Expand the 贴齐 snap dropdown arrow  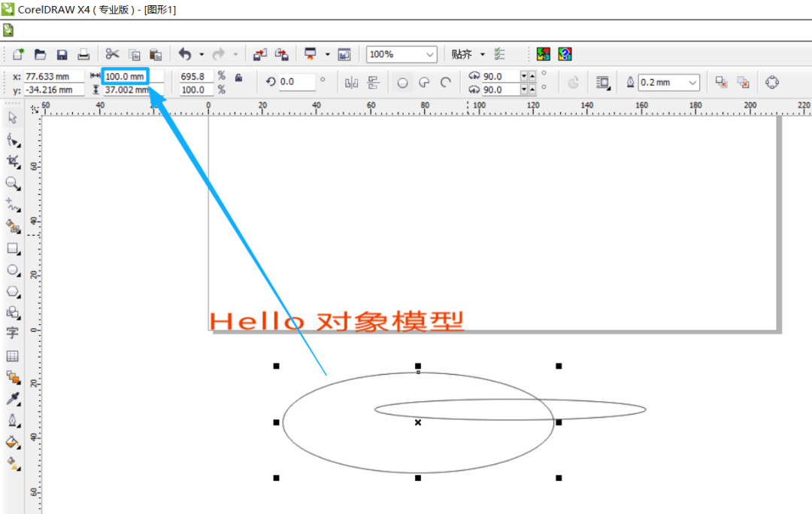pyautogui.click(x=483, y=54)
